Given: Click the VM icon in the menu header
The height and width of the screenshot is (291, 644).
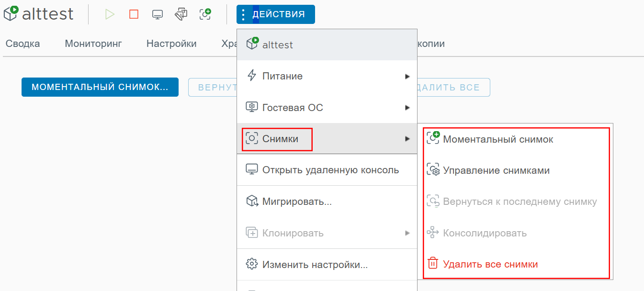Looking at the screenshot, I should click(x=252, y=44).
